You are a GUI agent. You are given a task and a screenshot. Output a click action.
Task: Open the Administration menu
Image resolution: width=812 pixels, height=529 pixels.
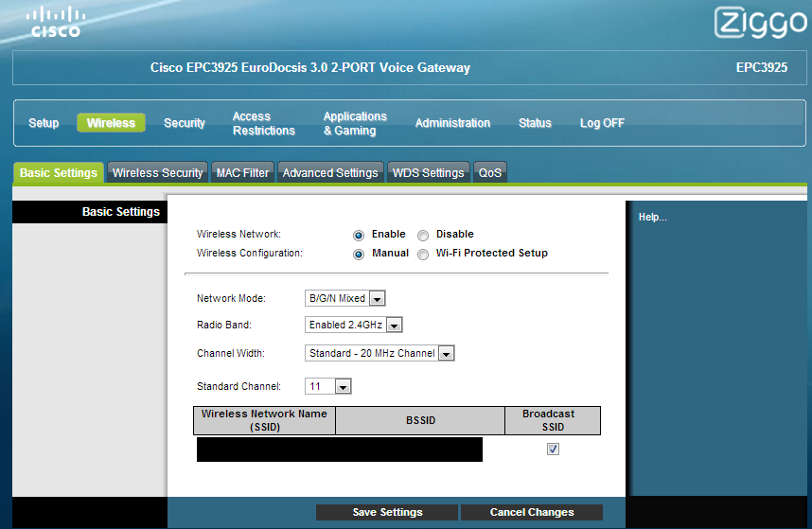[452, 123]
